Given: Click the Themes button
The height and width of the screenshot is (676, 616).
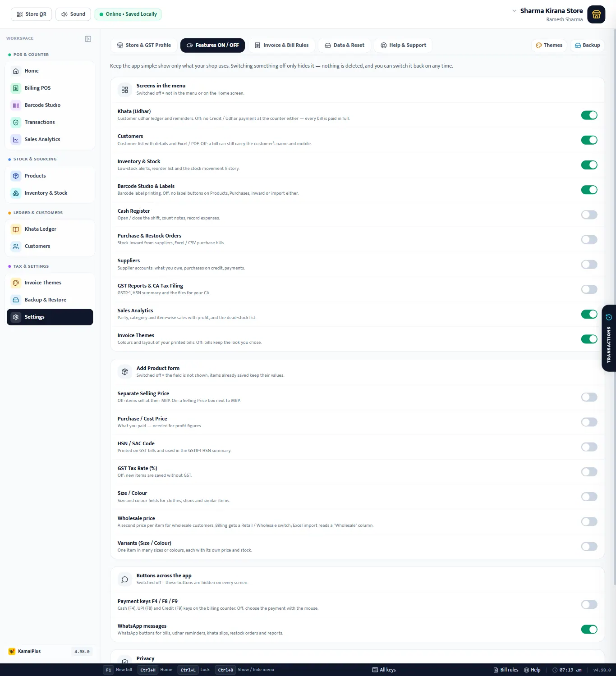Looking at the screenshot, I should [x=549, y=45].
